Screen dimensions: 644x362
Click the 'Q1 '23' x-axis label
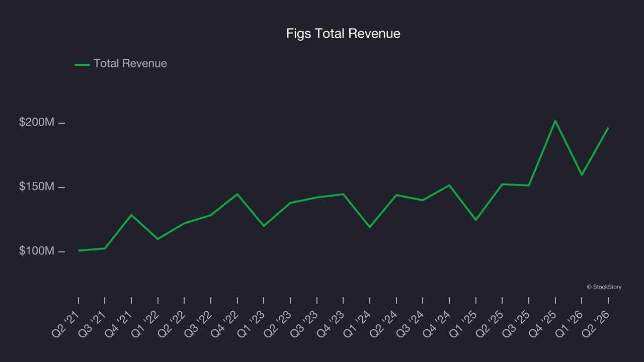coord(252,324)
